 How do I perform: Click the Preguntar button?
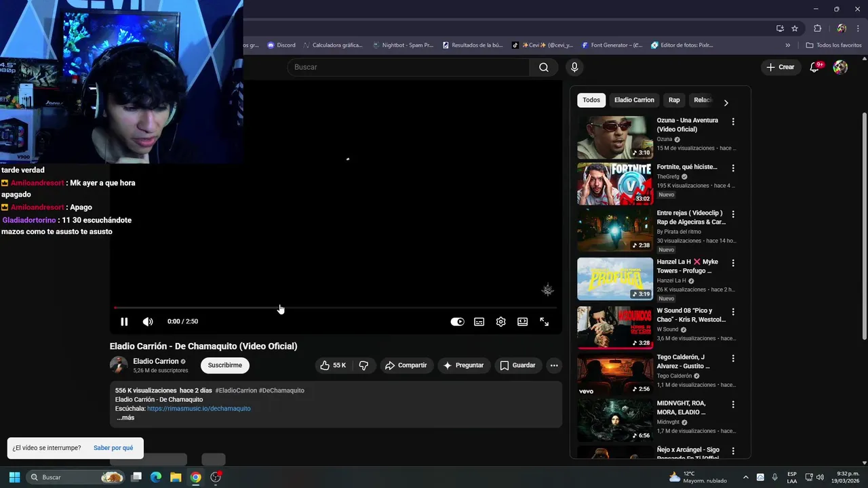[463, 365]
